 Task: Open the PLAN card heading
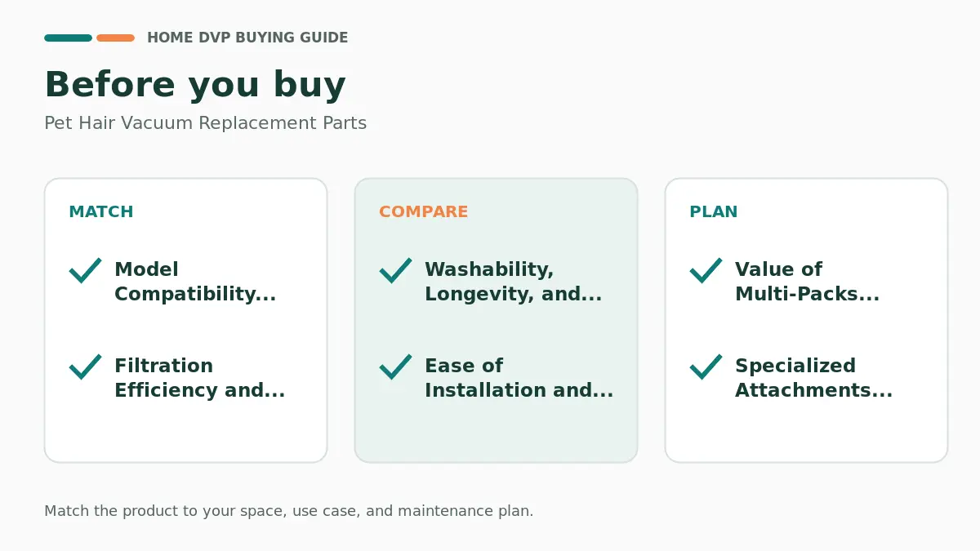click(x=714, y=211)
